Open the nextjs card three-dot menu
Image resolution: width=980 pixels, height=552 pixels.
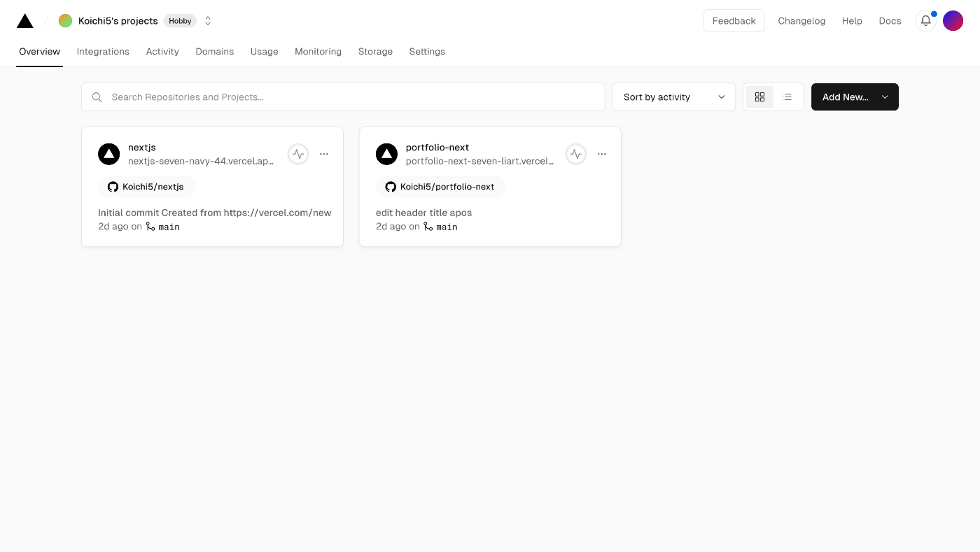click(x=324, y=154)
